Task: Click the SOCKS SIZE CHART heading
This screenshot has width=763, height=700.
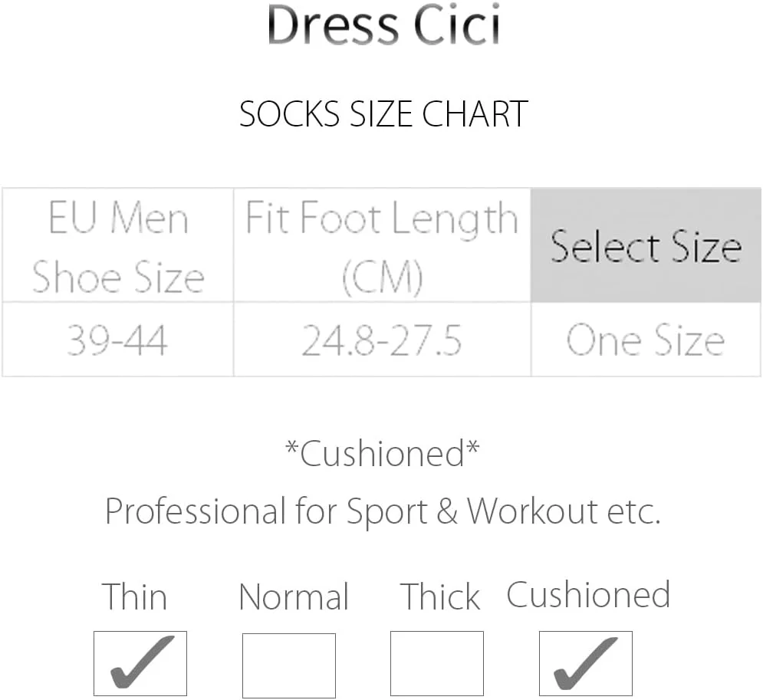Action: pos(383,114)
